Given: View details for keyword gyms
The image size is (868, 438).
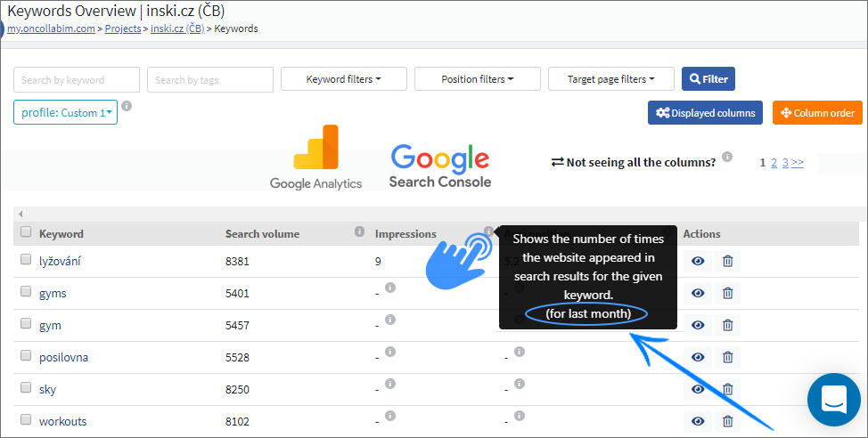Looking at the screenshot, I should point(698,293).
